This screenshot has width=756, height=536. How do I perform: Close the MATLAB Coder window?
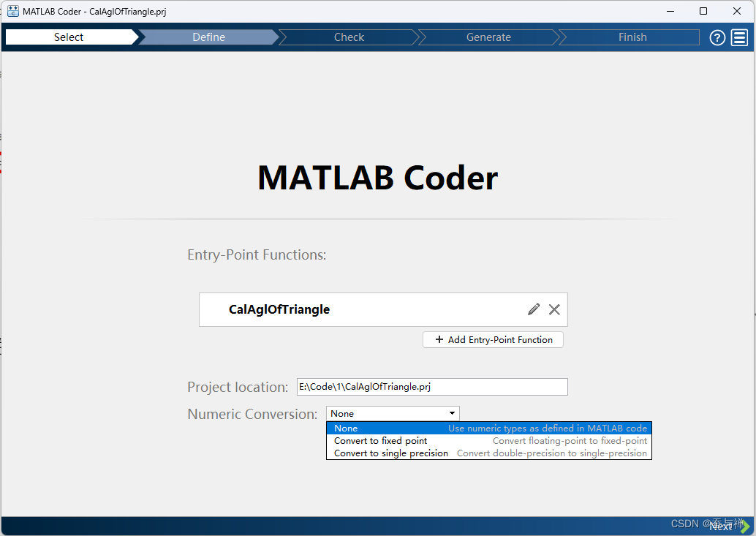tap(737, 11)
